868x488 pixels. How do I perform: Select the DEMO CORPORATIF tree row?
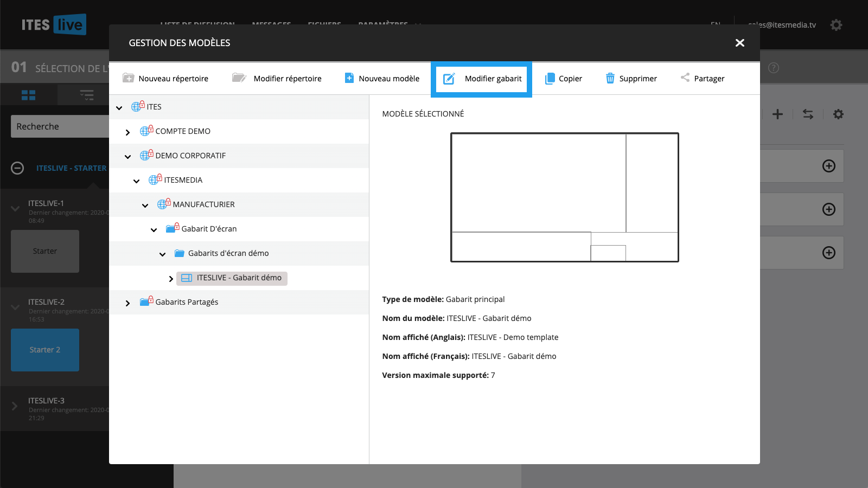239,156
